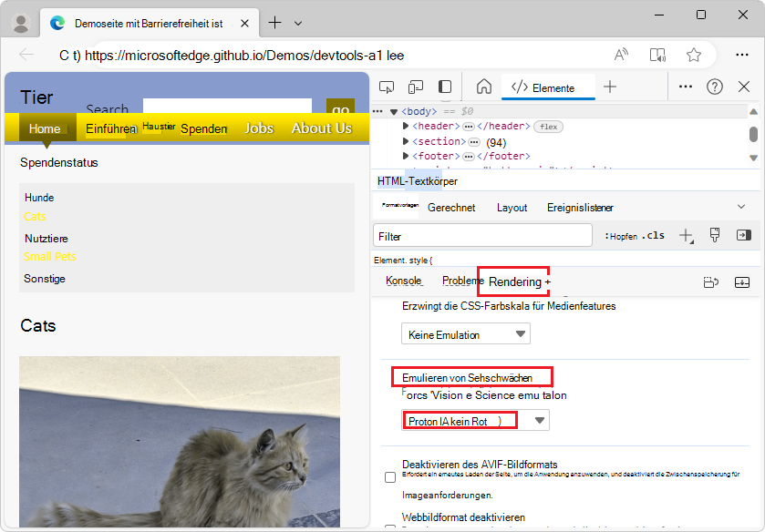Switch to the Gerechnet tab
The height and width of the screenshot is (532, 765).
click(x=452, y=207)
